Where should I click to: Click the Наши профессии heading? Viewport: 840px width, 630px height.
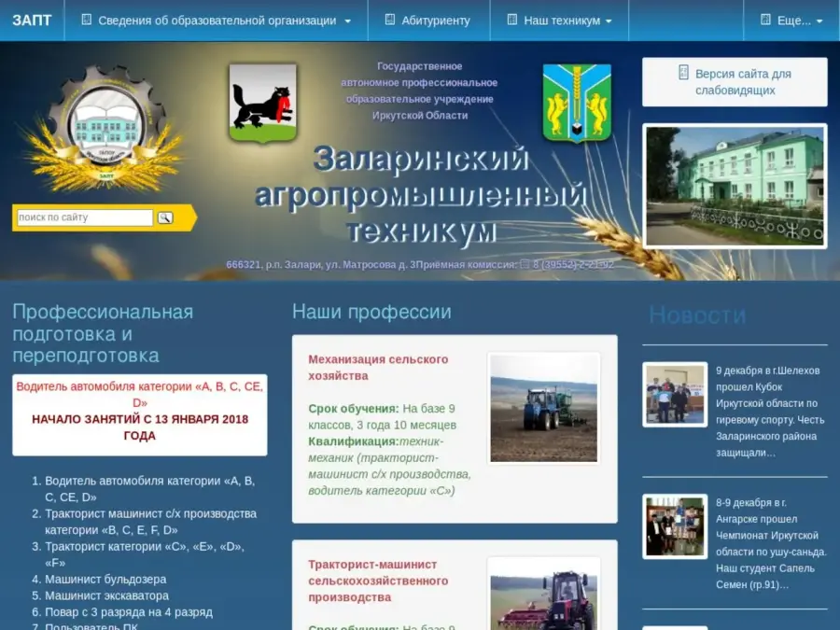click(x=371, y=312)
